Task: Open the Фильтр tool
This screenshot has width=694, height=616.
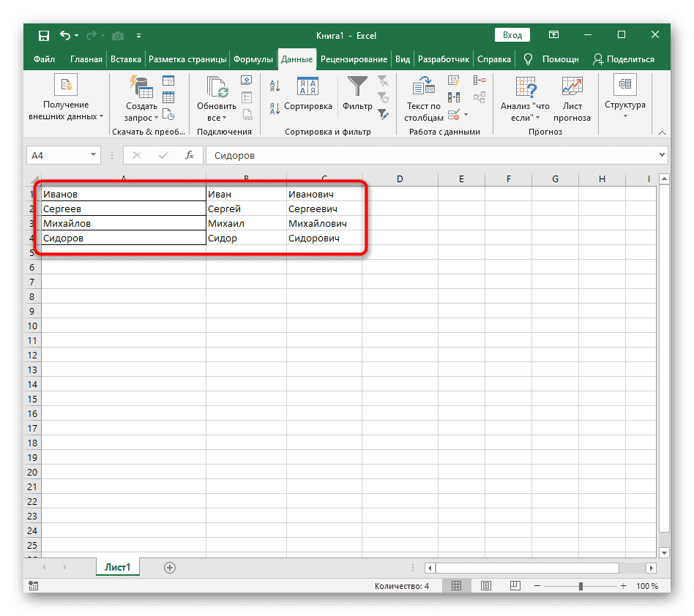Action: pyautogui.click(x=357, y=86)
